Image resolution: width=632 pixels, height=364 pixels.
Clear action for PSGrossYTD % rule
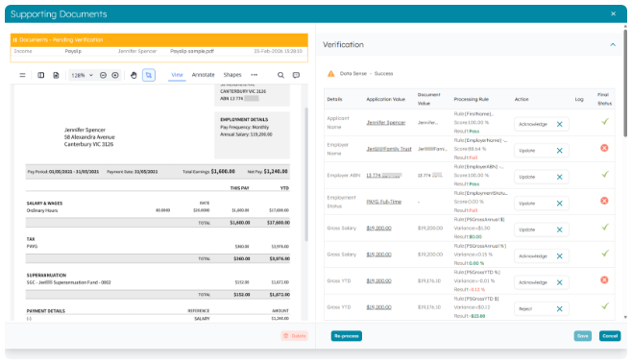click(559, 282)
